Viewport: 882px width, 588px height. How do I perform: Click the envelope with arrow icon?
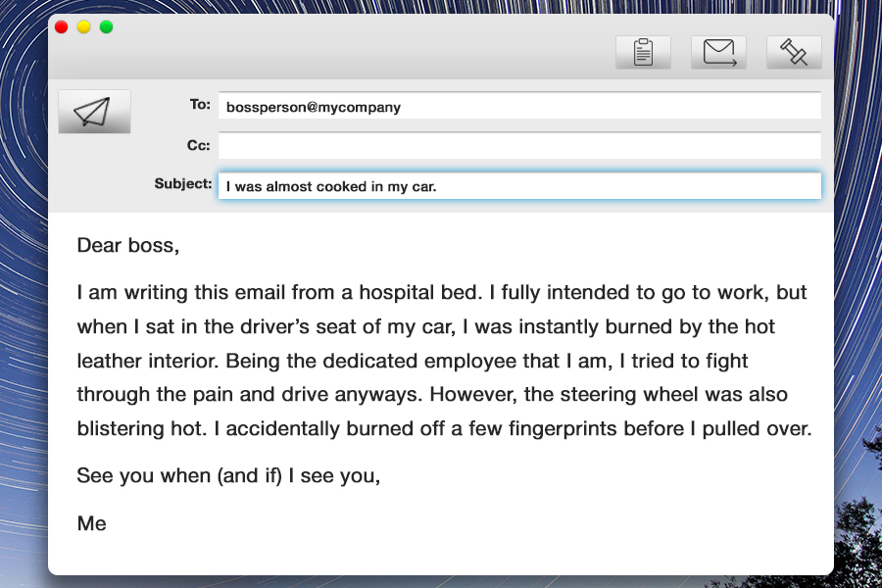tap(719, 52)
